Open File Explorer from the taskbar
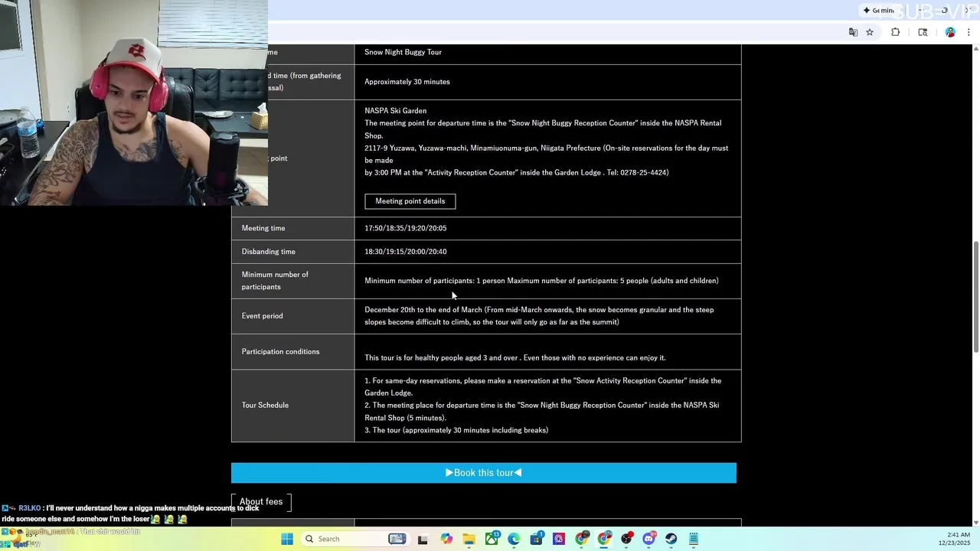 click(x=469, y=539)
